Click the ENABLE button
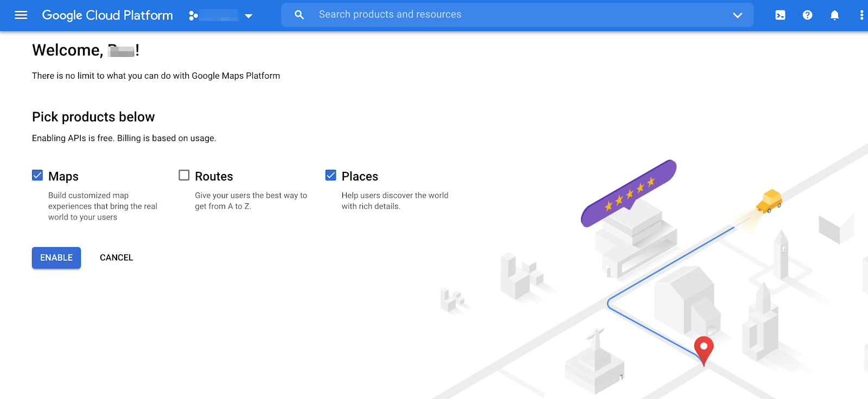868x399 pixels. pyautogui.click(x=56, y=258)
